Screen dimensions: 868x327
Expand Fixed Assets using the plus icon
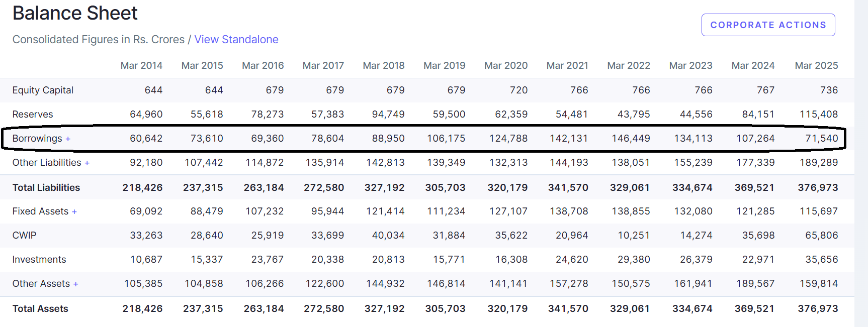click(x=74, y=212)
